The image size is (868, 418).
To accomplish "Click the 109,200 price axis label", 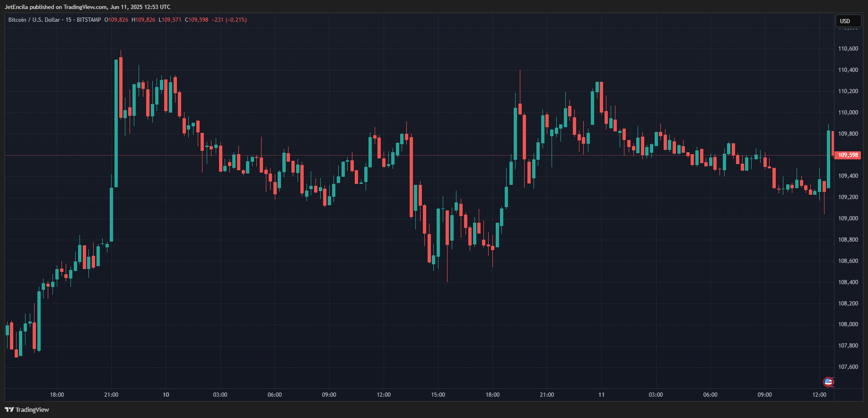I will pyautogui.click(x=848, y=197).
